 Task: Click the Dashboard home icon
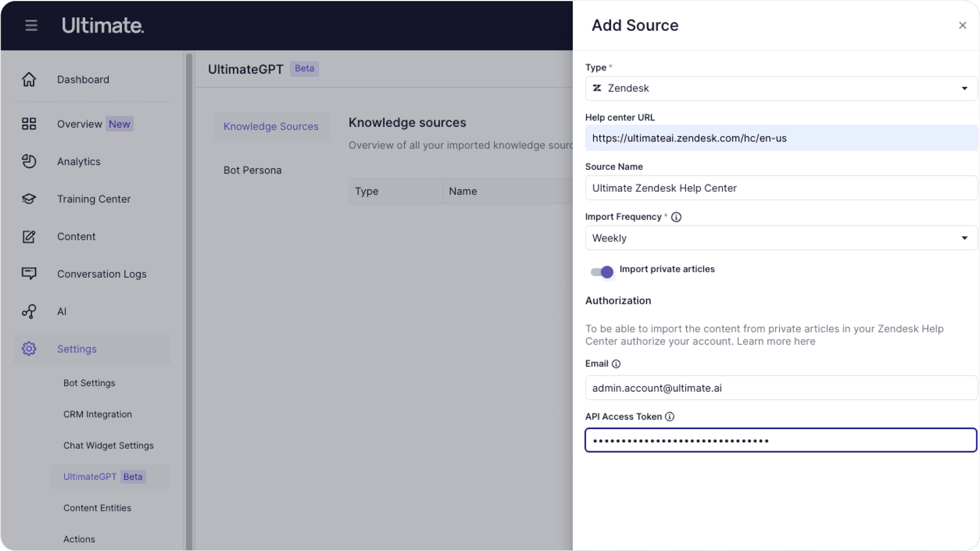coord(29,79)
